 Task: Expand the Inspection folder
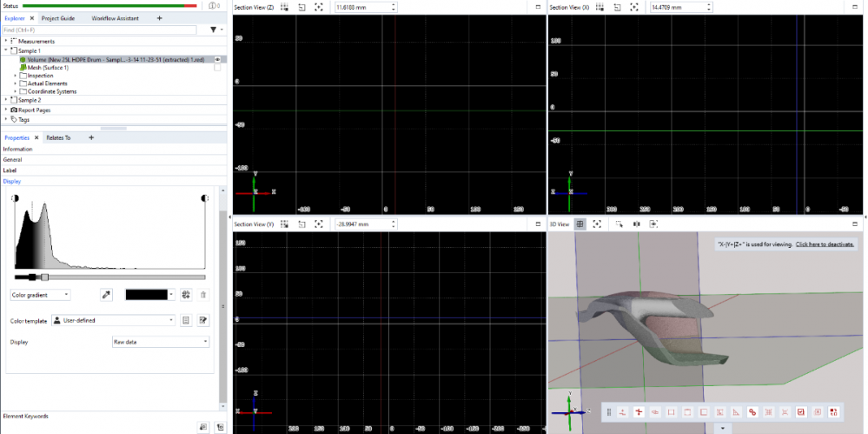pyautogui.click(x=16, y=76)
